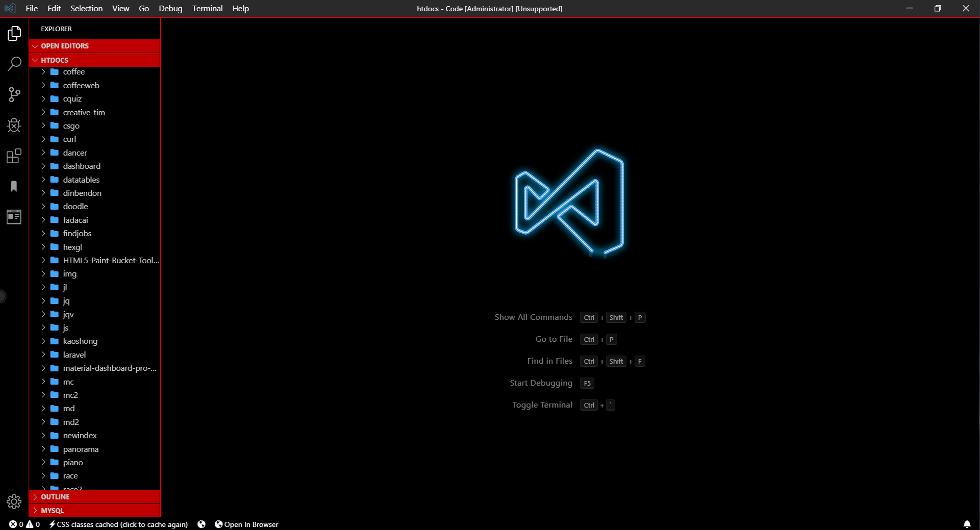
Task: Select the jl folder
Action: point(95,287)
